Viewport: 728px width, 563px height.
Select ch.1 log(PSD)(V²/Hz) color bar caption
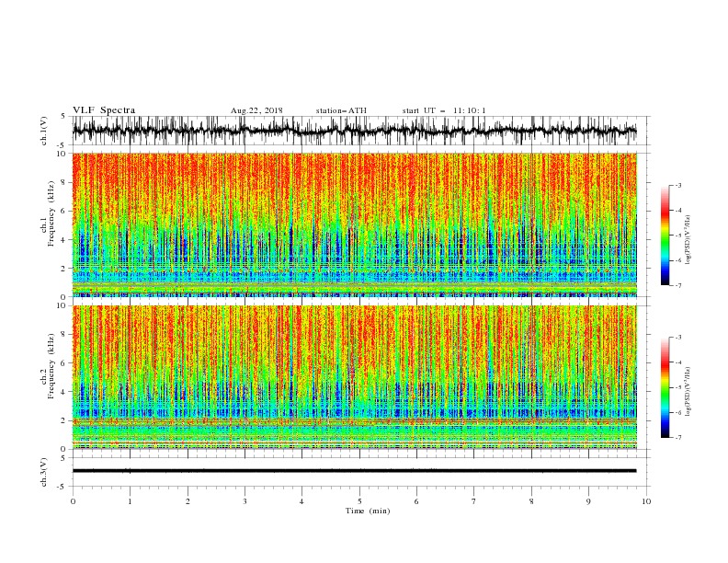tap(688, 240)
